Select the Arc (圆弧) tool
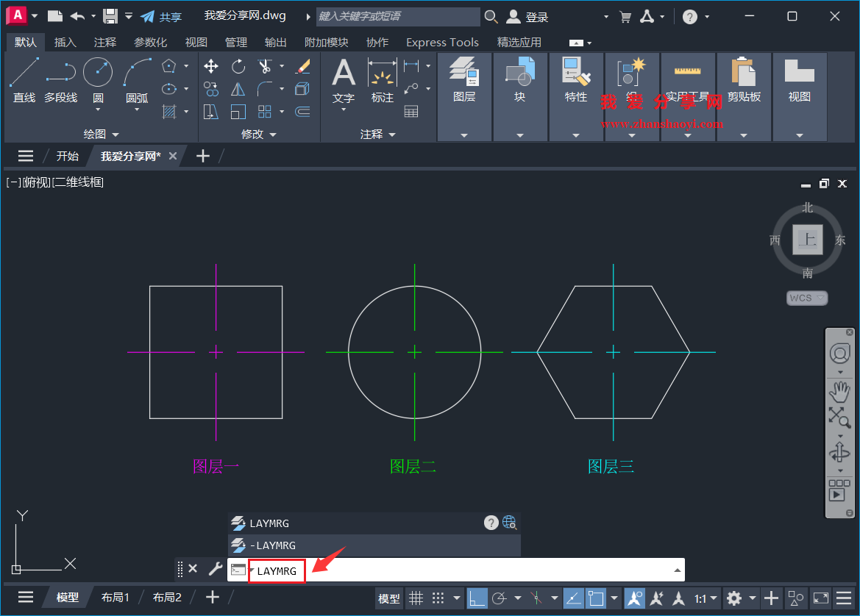Image resolution: width=860 pixels, height=616 pixels. (x=137, y=80)
